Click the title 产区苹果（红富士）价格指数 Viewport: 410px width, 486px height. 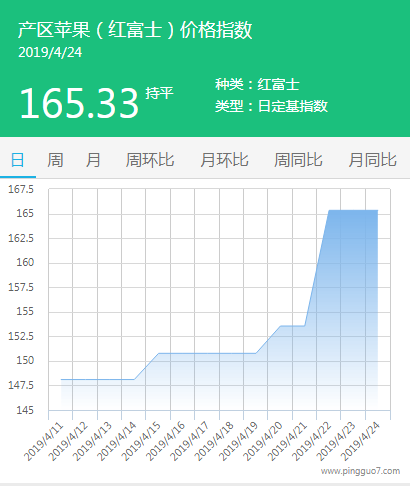click(x=135, y=30)
